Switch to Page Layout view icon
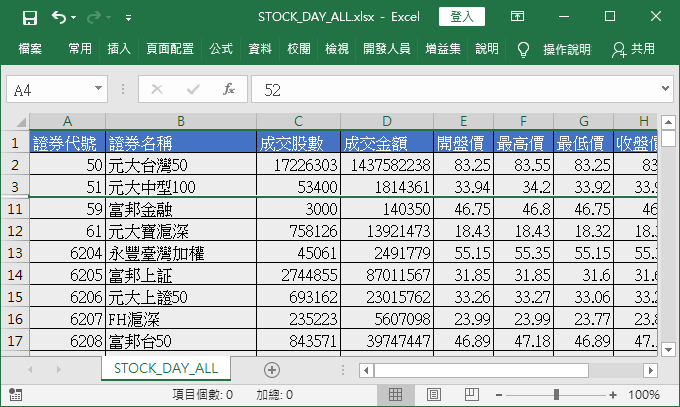 [x=433, y=394]
